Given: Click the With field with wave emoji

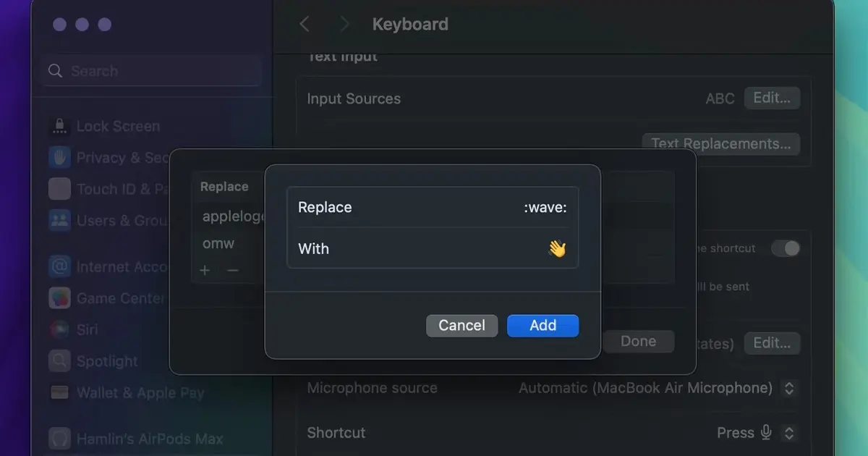Looking at the screenshot, I should pyautogui.click(x=433, y=248).
